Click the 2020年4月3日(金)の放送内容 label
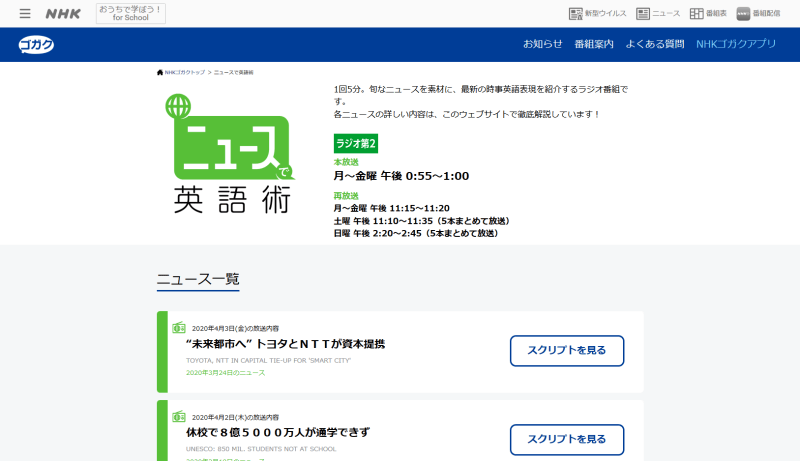 pos(235,329)
